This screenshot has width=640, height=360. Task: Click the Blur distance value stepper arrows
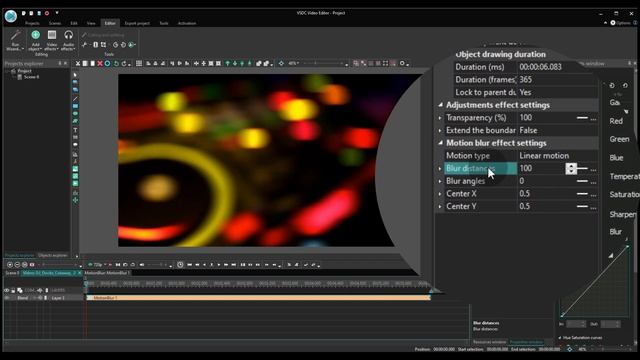click(571, 168)
